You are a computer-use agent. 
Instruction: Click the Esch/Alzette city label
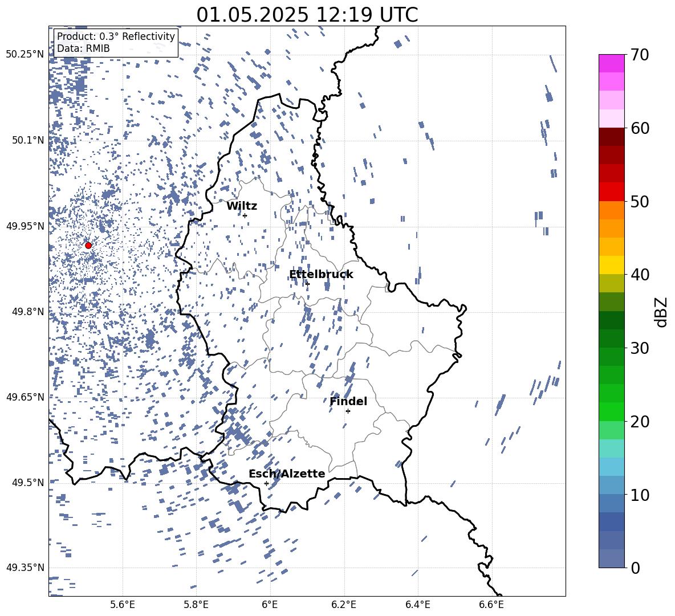pyautogui.click(x=287, y=474)
